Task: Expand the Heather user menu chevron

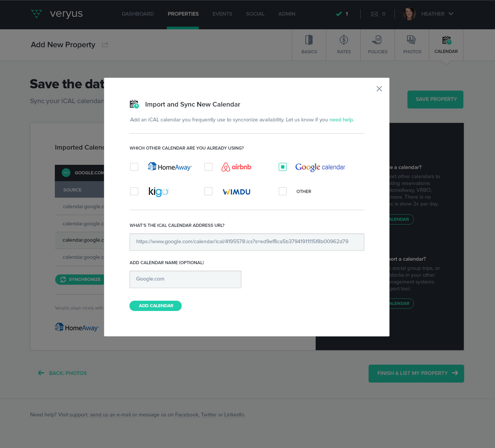Action: pyautogui.click(x=451, y=14)
